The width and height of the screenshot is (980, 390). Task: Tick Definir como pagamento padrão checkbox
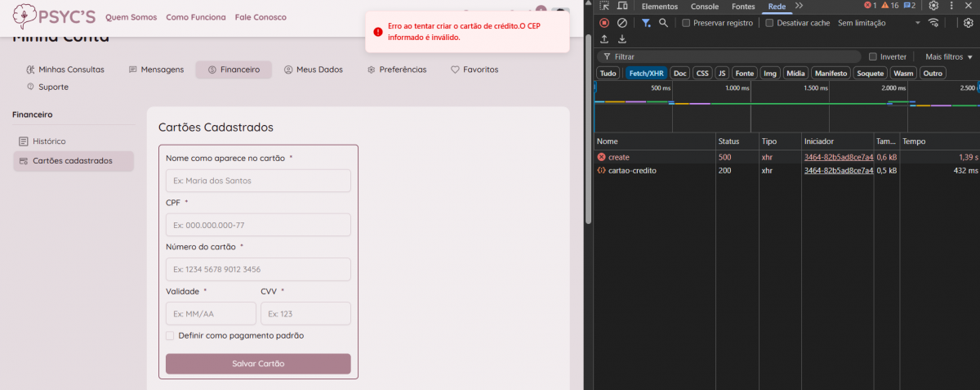click(x=170, y=335)
